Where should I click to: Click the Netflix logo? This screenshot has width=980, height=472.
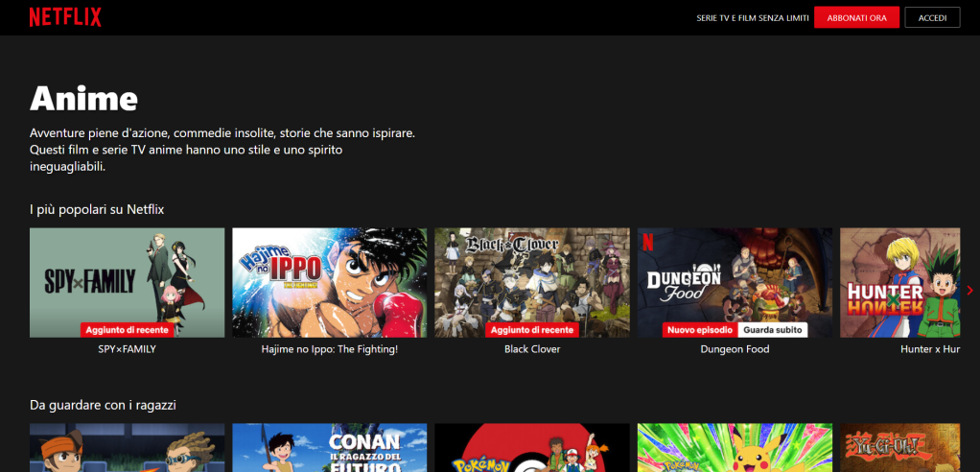tap(65, 17)
